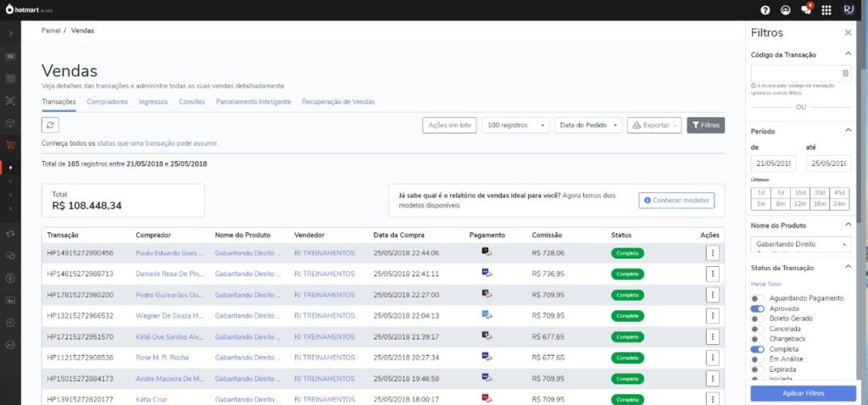Go to Painel in breadcrumb
The image size is (868, 405).
click(51, 31)
